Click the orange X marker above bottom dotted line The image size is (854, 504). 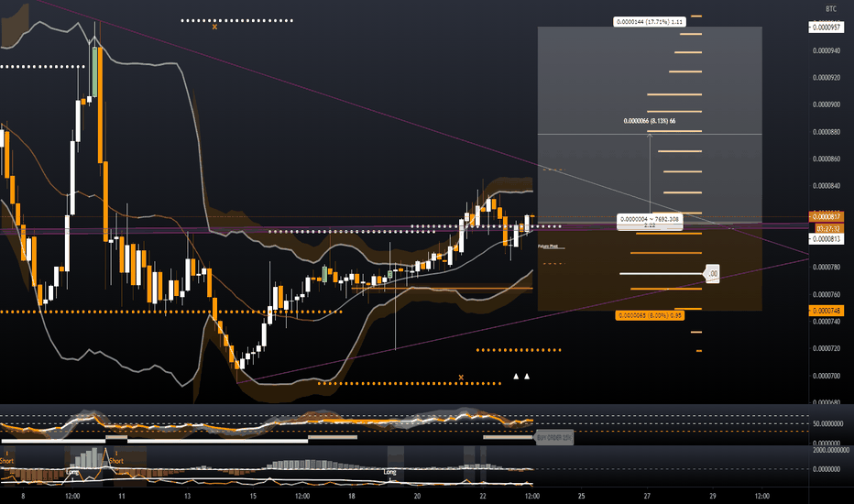click(x=461, y=377)
